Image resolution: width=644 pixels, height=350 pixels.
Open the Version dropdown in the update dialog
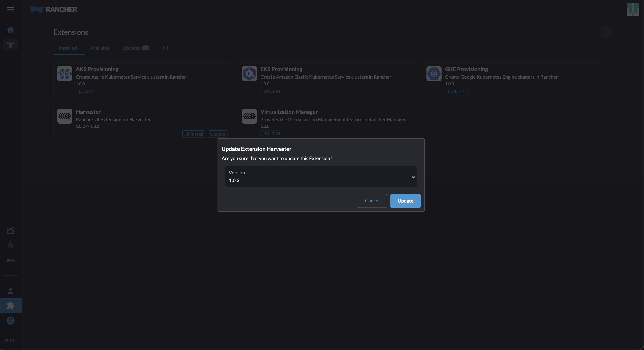click(x=321, y=177)
